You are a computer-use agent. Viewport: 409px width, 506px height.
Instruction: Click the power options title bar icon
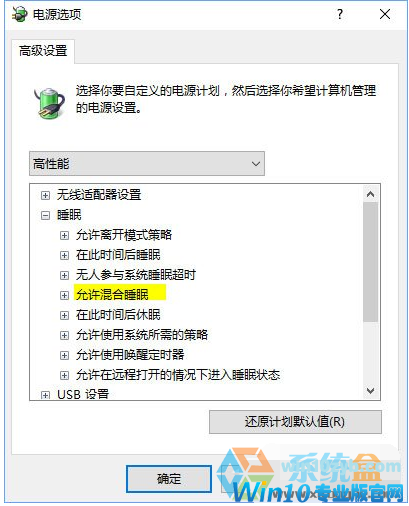[19, 15]
